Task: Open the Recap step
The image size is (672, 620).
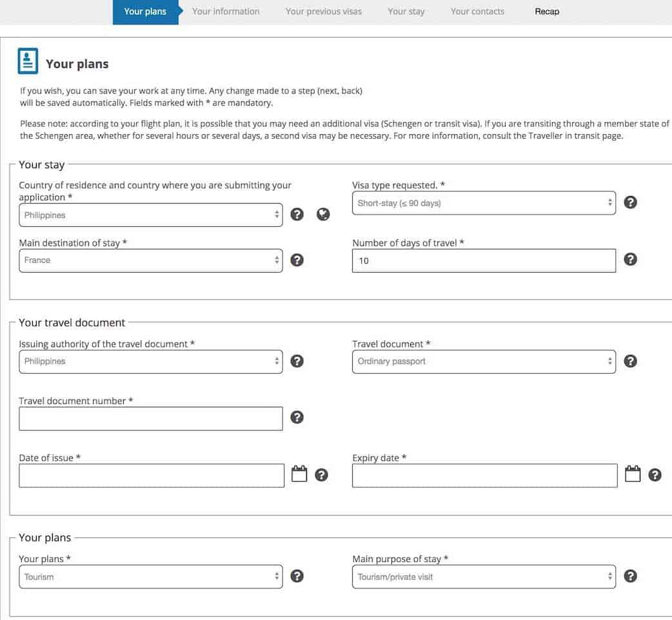Action: [547, 12]
